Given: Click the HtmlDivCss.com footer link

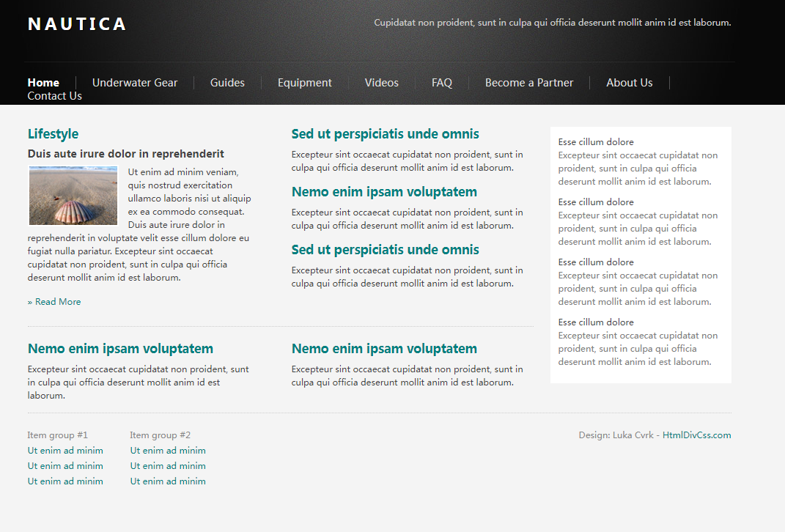Looking at the screenshot, I should [x=696, y=435].
